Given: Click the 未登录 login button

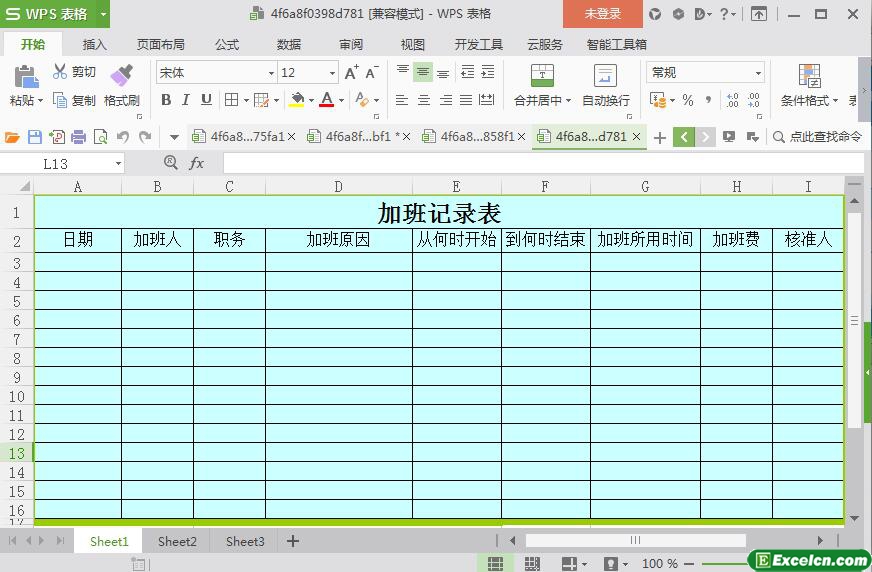Looking at the screenshot, I should [x=602, y=14].
